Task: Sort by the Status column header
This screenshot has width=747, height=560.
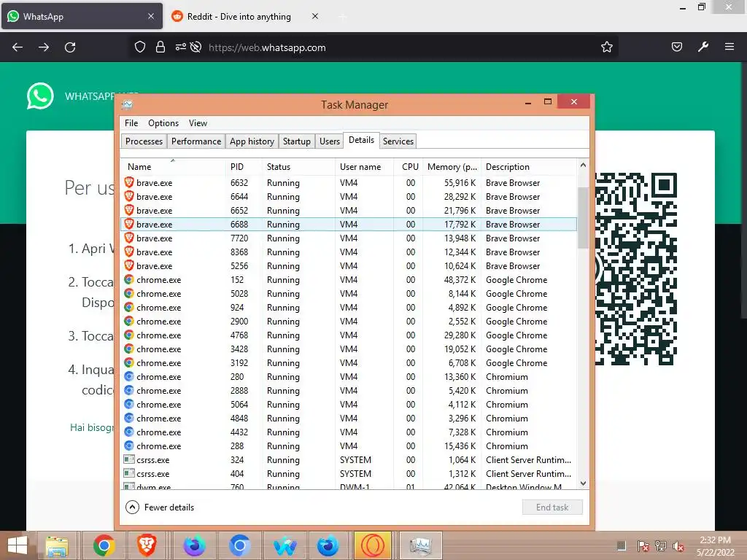Action: point(298,167)
